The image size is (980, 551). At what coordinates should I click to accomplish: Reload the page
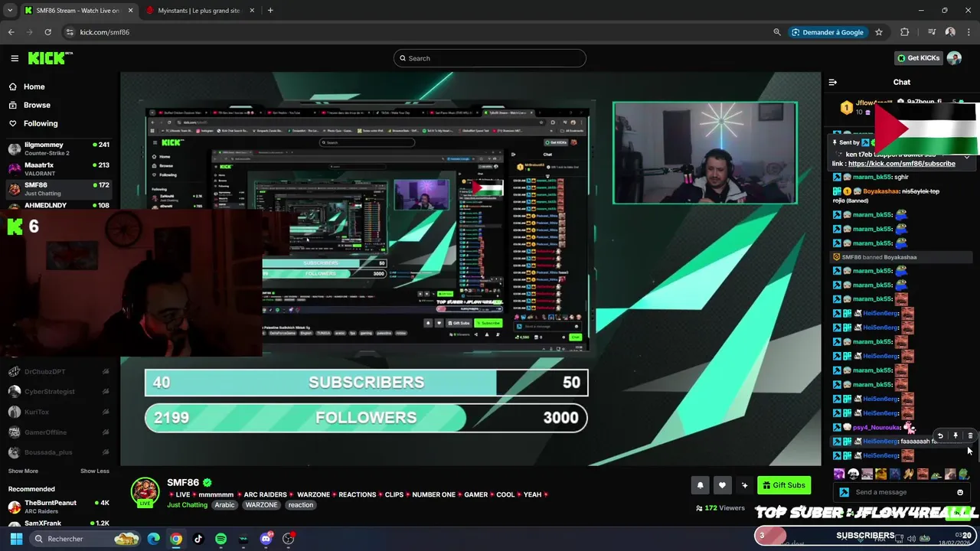click(47, 32)
